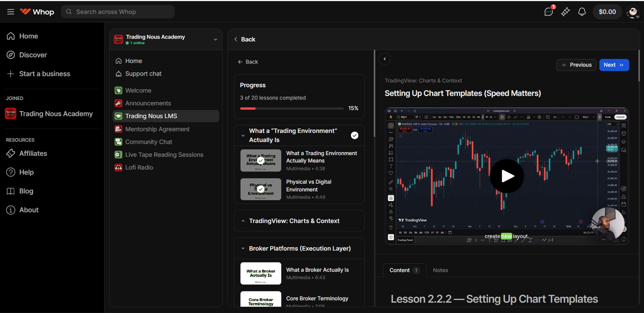Click the lesson progress bar at 15%
Image resolution: width=644 pixels, height=313 pixels.
(x=292, y=109)
